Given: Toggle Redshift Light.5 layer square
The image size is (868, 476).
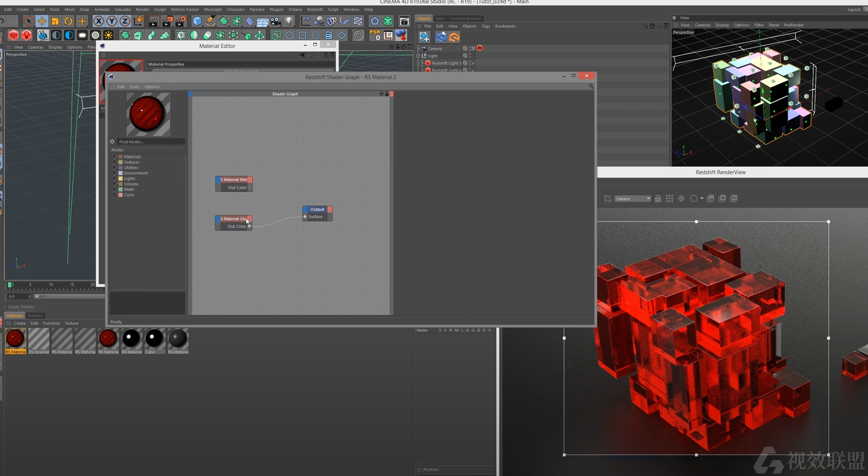Looking at the screenshot, I should pyautogui.click(x=465, y=63).
